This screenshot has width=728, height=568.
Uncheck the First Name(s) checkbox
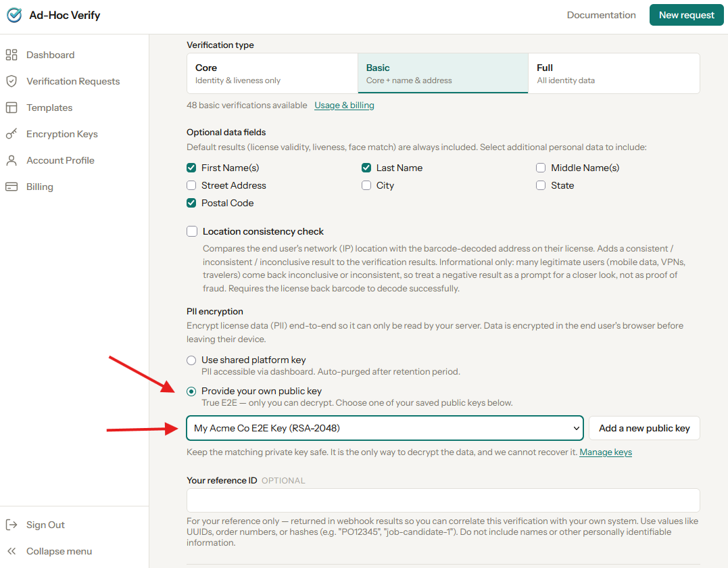tap(191, 168)
